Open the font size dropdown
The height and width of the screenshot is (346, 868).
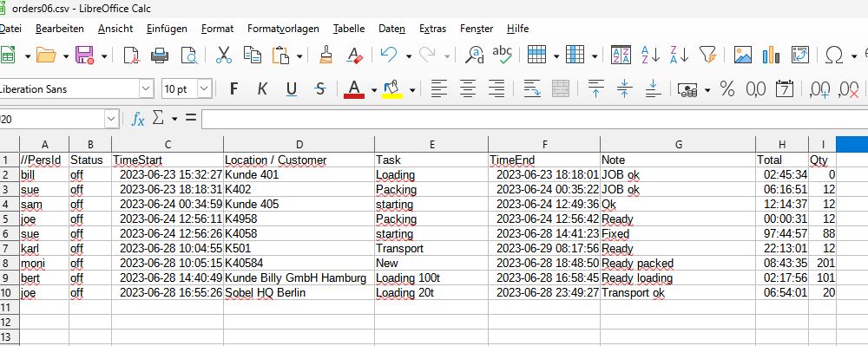click(204, 89)
